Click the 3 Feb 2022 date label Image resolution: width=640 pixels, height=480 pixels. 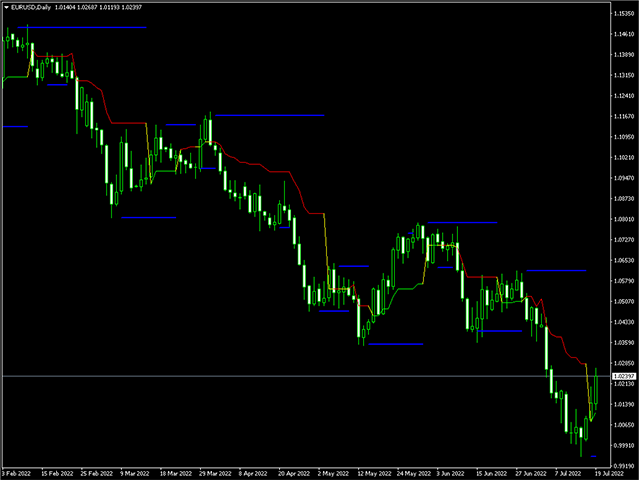click(x=16, y=474)
